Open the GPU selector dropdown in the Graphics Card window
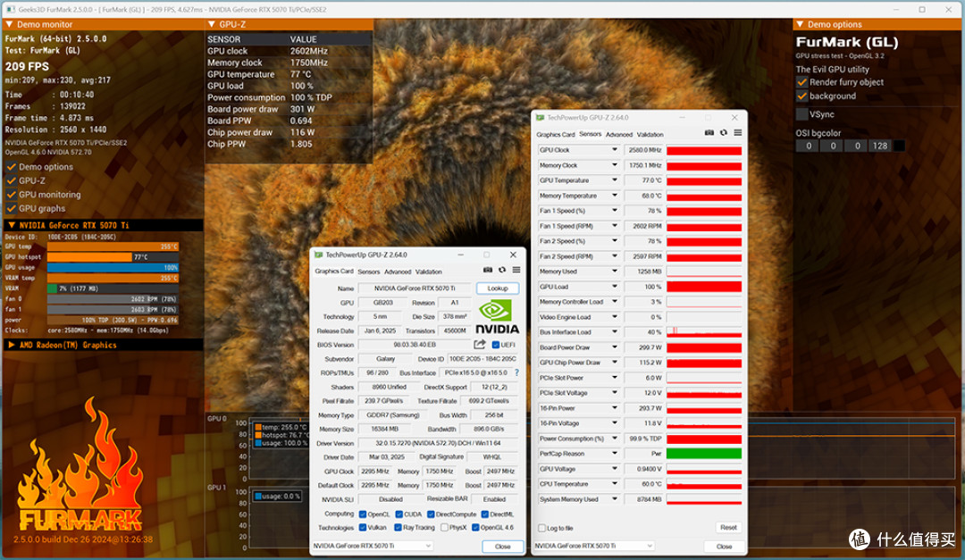Image resolution: width=965 pixels, height=560 pixels. [428, 546]
